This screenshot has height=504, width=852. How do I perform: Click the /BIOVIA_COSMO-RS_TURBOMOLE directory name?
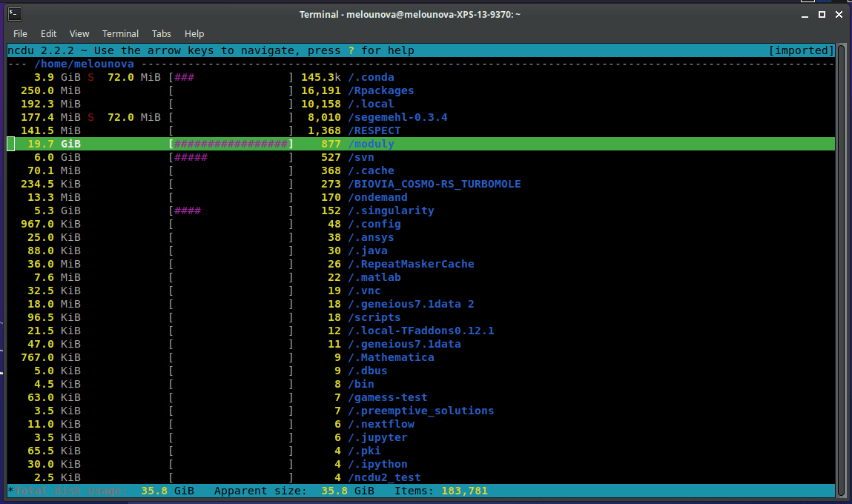tap(434, 184)
